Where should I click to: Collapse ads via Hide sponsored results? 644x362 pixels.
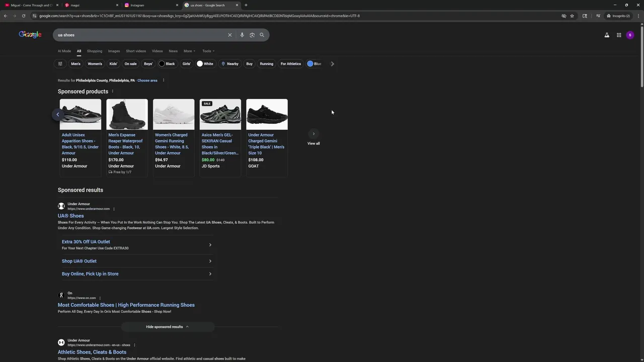click(168, 327)
